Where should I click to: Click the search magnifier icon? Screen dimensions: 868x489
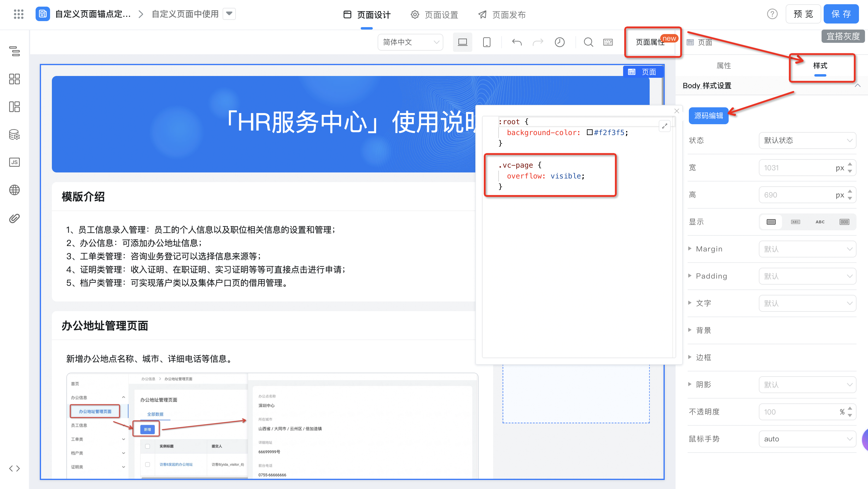click(588, 42)
